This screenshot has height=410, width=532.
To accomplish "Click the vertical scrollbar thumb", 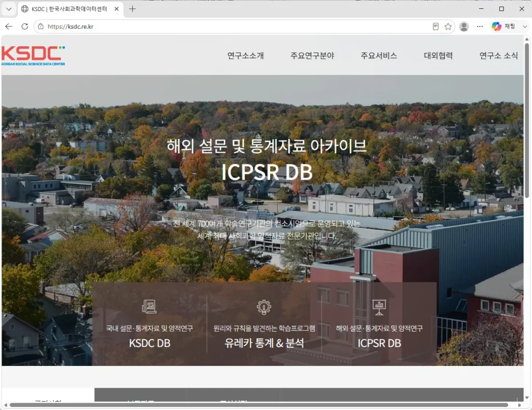I will pyautogui.click(x=527, y=120).
